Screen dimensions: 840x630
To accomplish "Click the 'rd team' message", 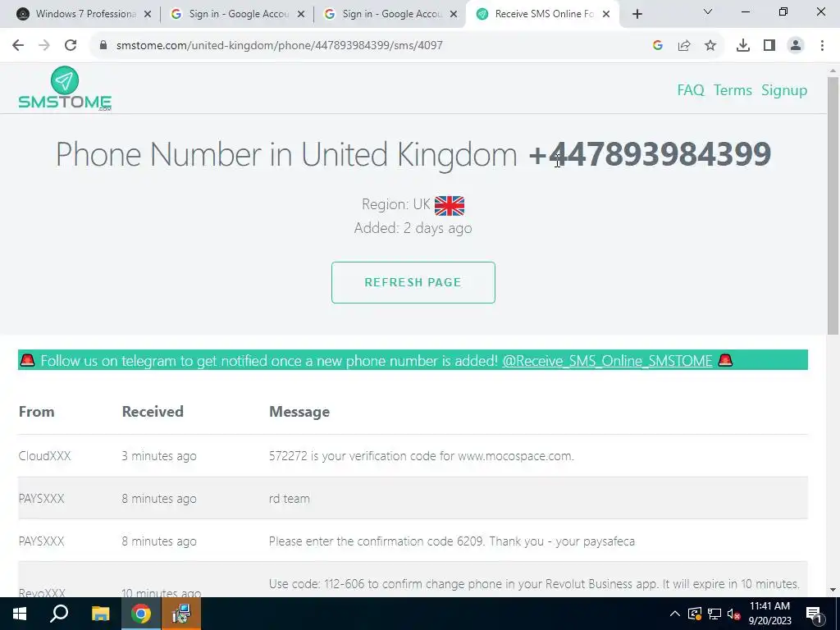I will [290, 498].
